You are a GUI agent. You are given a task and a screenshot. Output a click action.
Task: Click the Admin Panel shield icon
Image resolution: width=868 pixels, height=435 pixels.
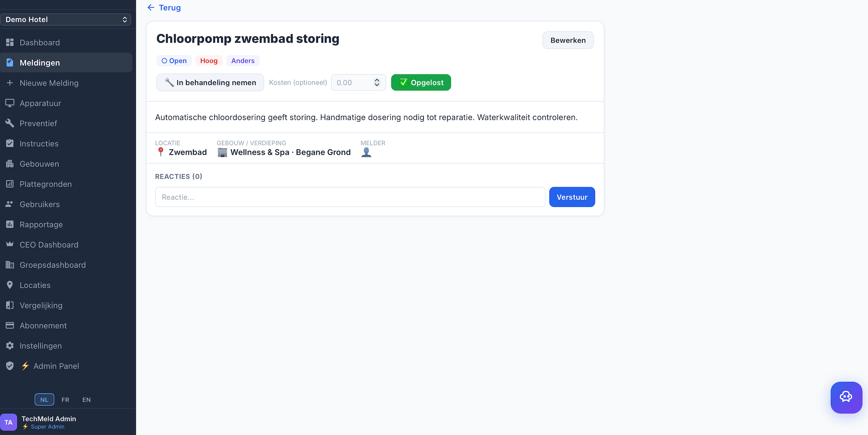(10, 366)
